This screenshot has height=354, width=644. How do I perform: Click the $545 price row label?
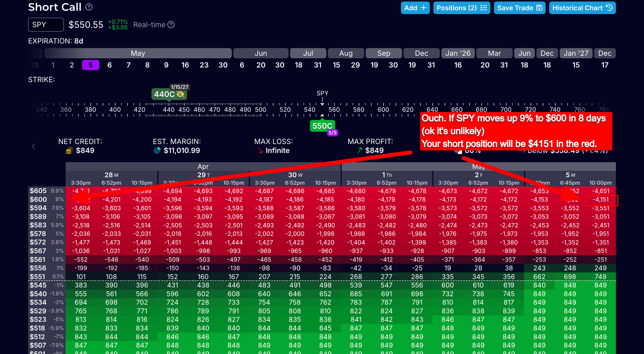point(38,285)
